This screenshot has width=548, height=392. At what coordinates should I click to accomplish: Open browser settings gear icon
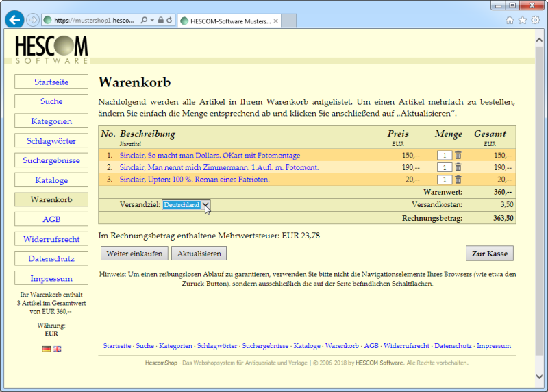[536, 20]
